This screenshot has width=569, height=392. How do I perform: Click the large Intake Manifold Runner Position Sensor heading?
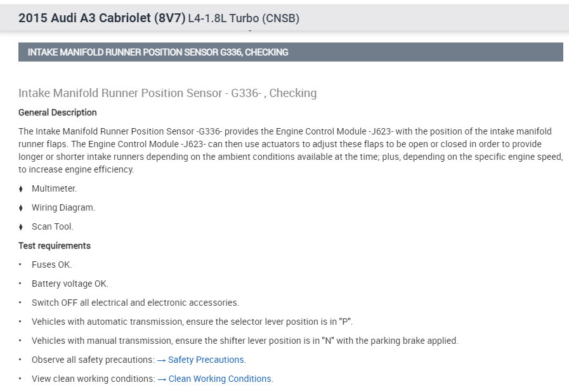point(167,93)
